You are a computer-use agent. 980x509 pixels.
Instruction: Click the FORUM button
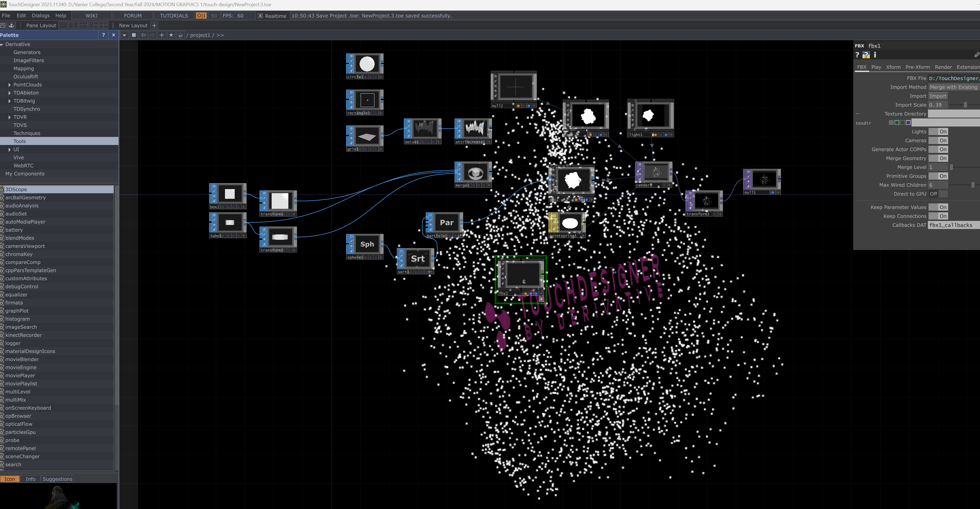(133, 16)
